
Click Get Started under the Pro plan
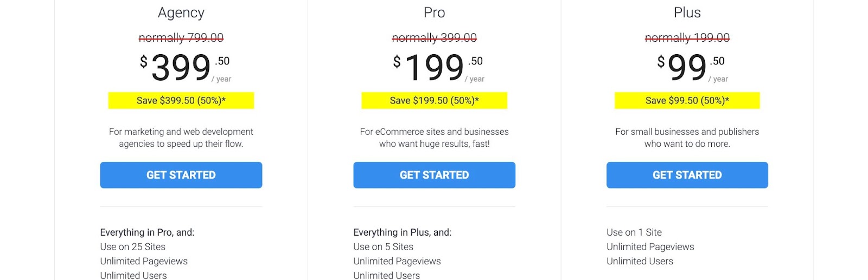[x=434, y=175]
